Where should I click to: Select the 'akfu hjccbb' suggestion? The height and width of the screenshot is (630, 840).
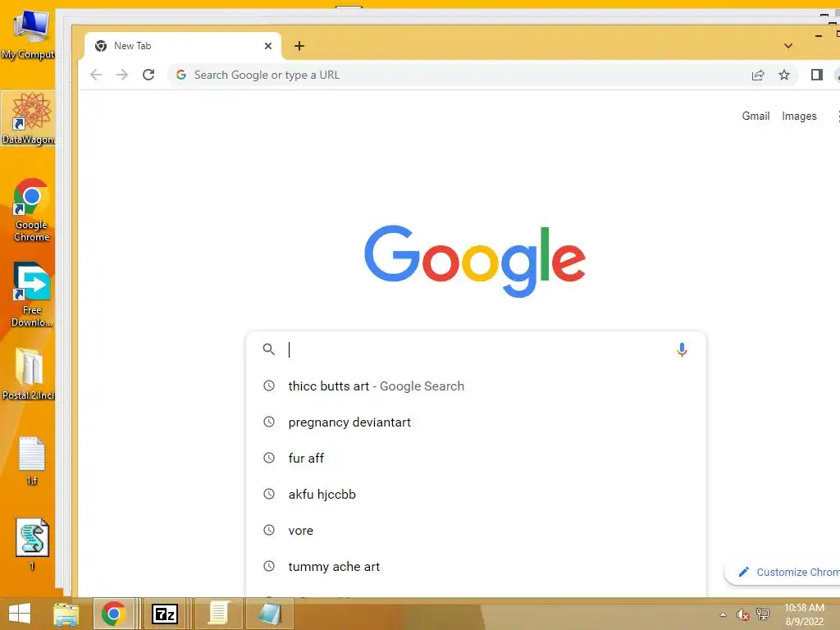[x=476, y=495]
